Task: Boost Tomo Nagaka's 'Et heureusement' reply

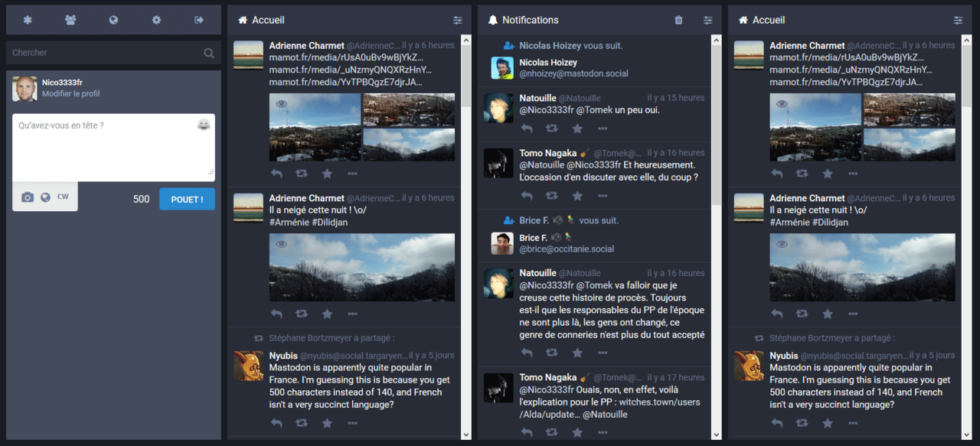Action: [551, 196]
